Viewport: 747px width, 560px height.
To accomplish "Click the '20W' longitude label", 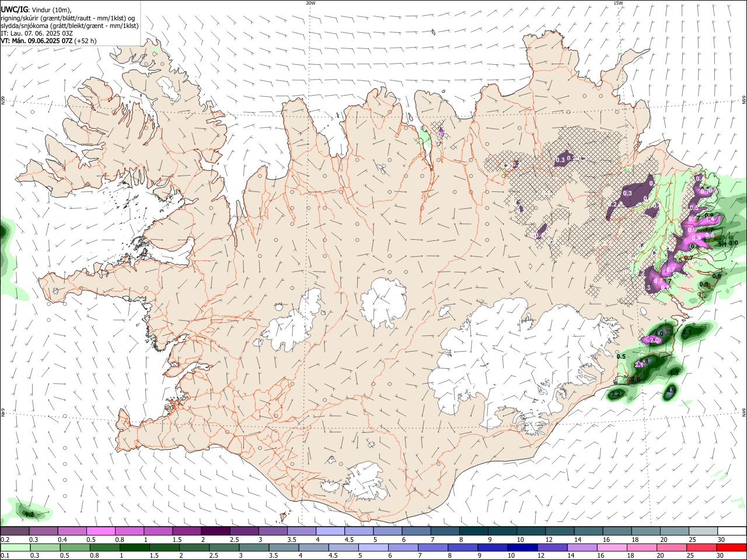I will [310, 3].
